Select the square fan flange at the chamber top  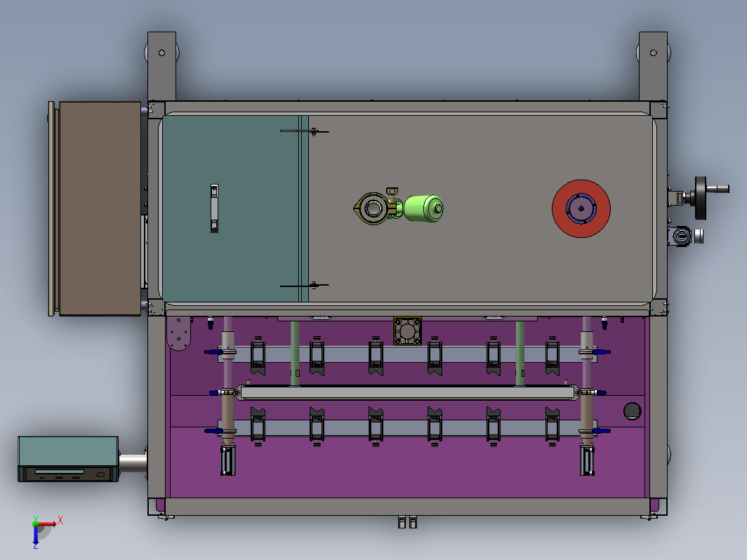pyautogui.click(x=407, y=331)
